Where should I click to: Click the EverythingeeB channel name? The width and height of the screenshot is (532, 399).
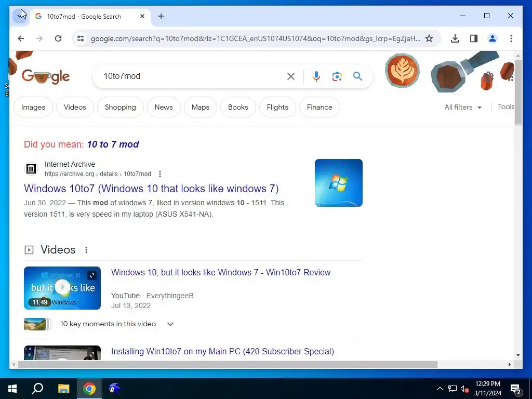tap(170, 296)
